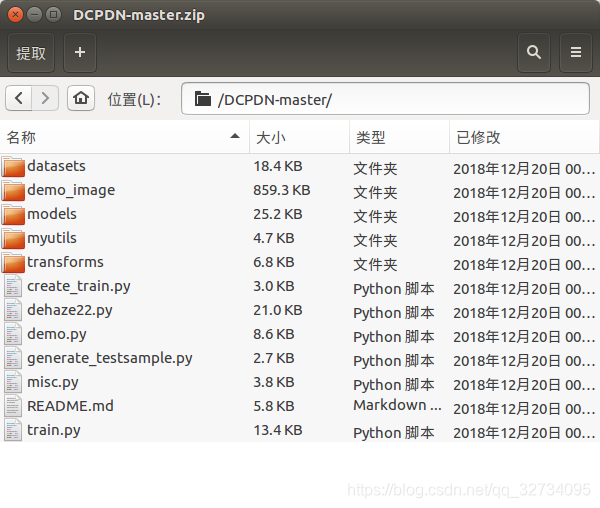Screen dimensions: 600x508
Task: Click the train.py file icon
Action: [13, 430]
